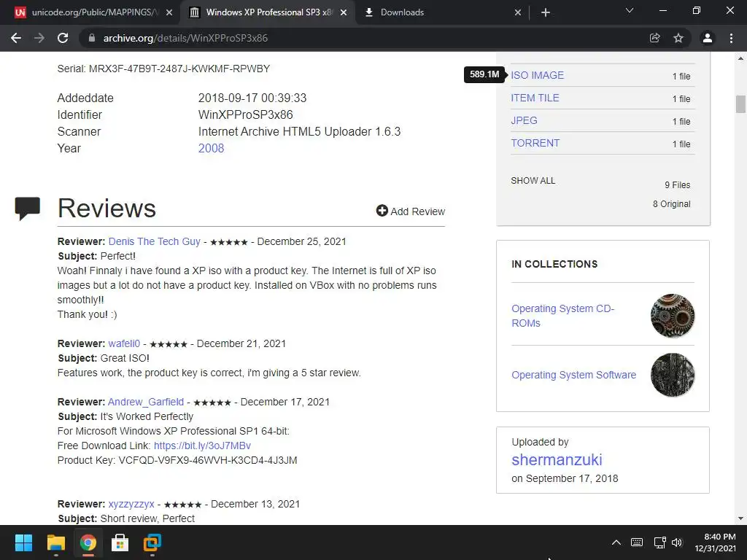Click the Product Key VCFQD text line
This screenshot has width=747, height=560.
[x=177, y=460]
